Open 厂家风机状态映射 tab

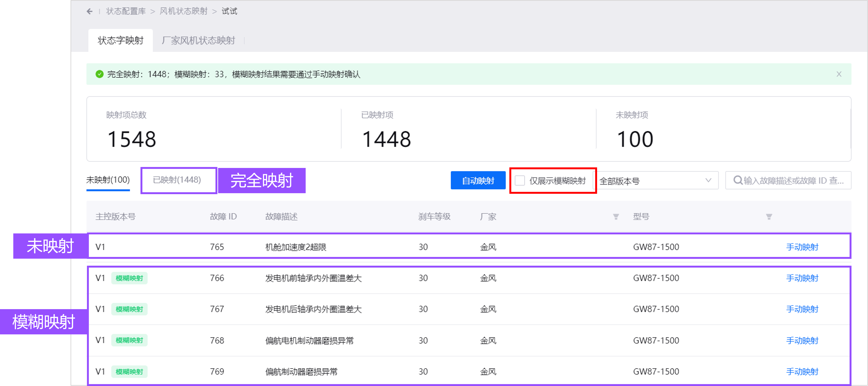pos(198,40)
